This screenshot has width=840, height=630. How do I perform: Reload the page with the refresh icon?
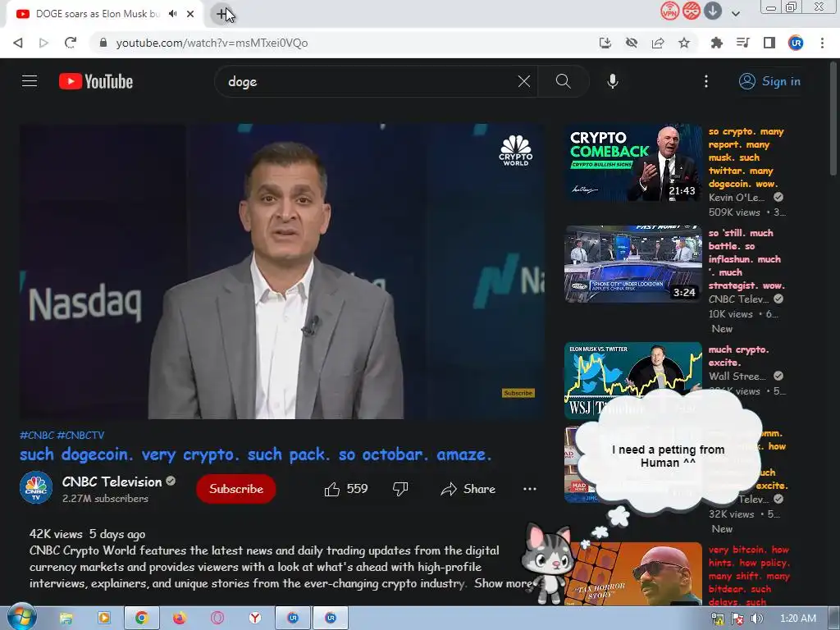tap(71, 43)
